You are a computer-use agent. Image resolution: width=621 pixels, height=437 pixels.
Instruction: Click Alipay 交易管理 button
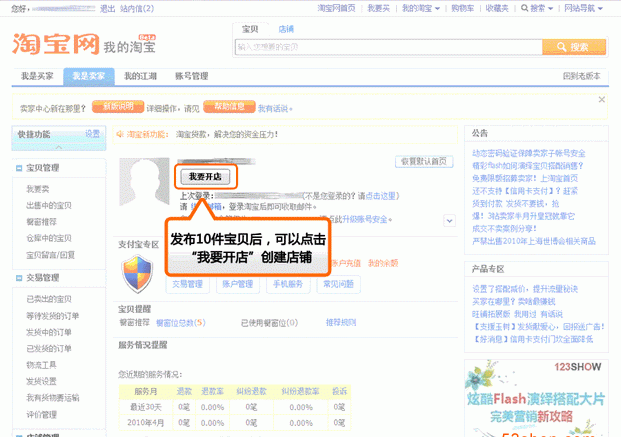coord(187,284)
